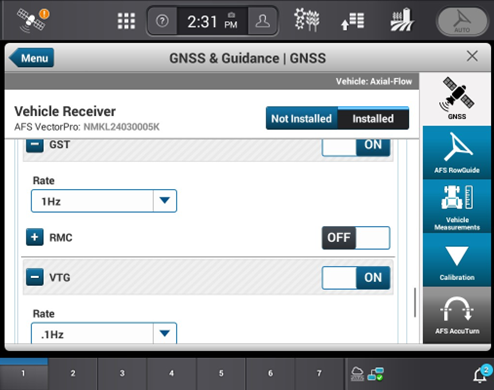Switch to run screen 5

coord(221,373)
